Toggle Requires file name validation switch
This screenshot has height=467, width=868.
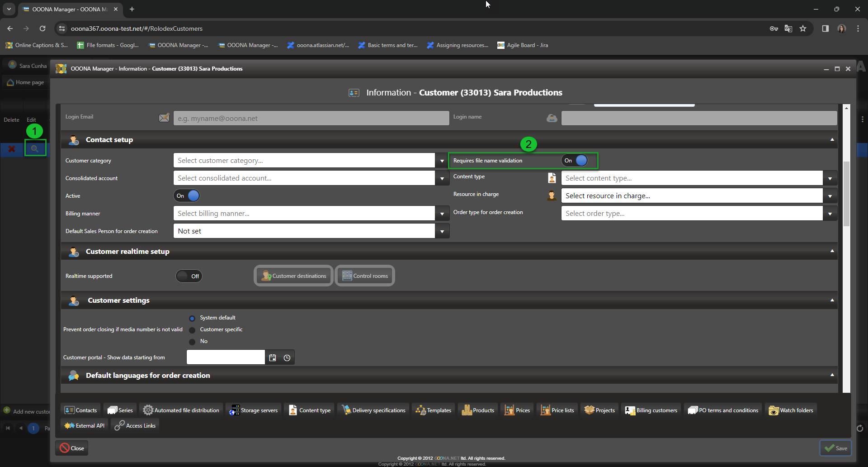click(575, 161)
